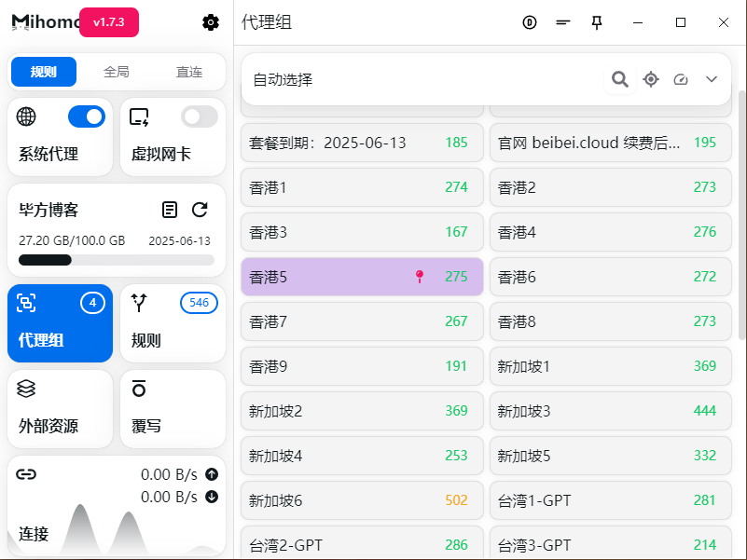Open the settings gear
Viewport: 747px width, 560px height.
coord(211,22)
